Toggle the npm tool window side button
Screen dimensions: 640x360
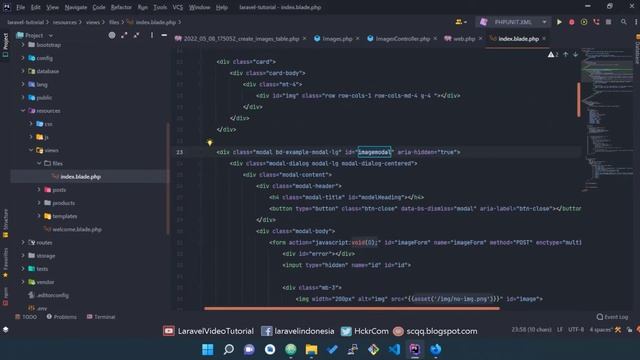pos(5,296)
